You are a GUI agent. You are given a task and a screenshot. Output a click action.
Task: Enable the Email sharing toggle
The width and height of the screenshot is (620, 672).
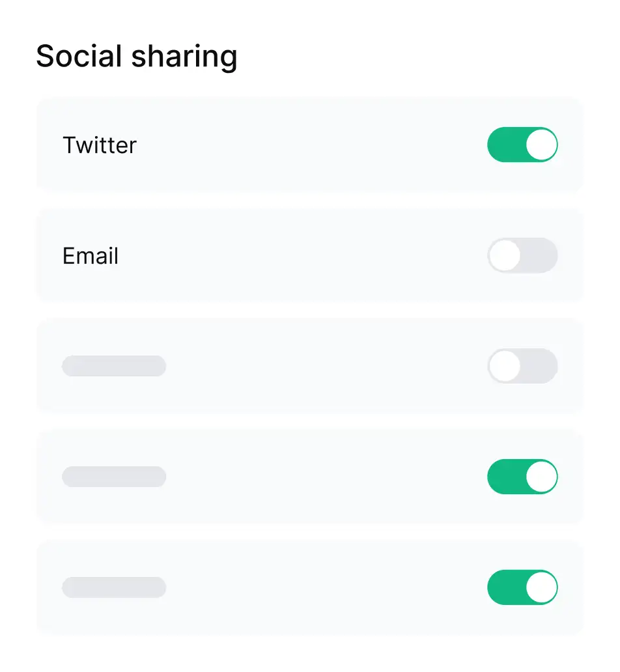(x=522, y=255)
